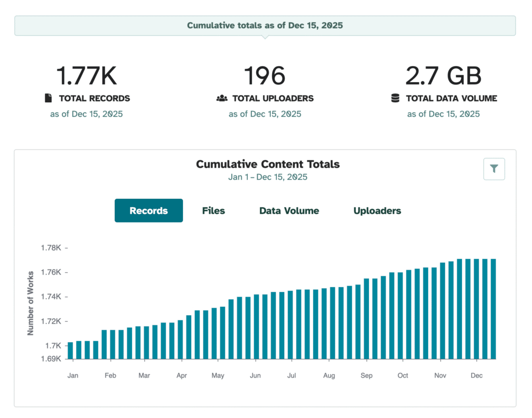Click the Dec label on the x-axis
The image size is (532, 418).
[476, 375]
